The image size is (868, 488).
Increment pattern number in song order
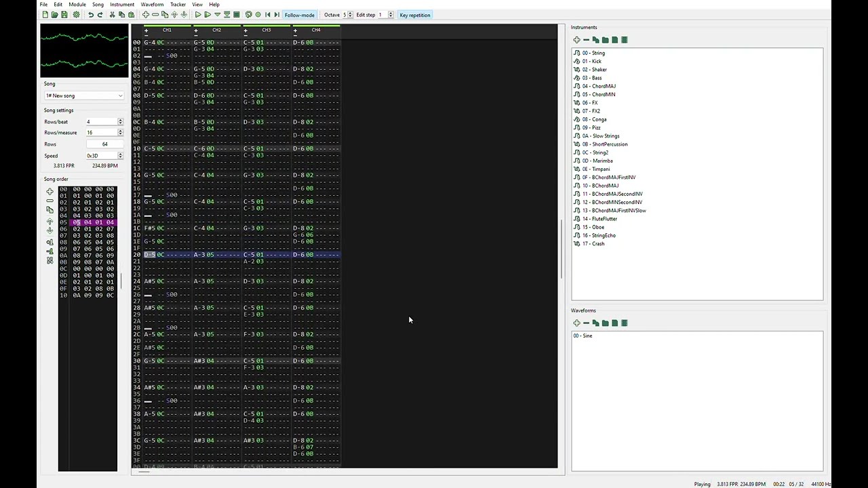pos(50,242)
